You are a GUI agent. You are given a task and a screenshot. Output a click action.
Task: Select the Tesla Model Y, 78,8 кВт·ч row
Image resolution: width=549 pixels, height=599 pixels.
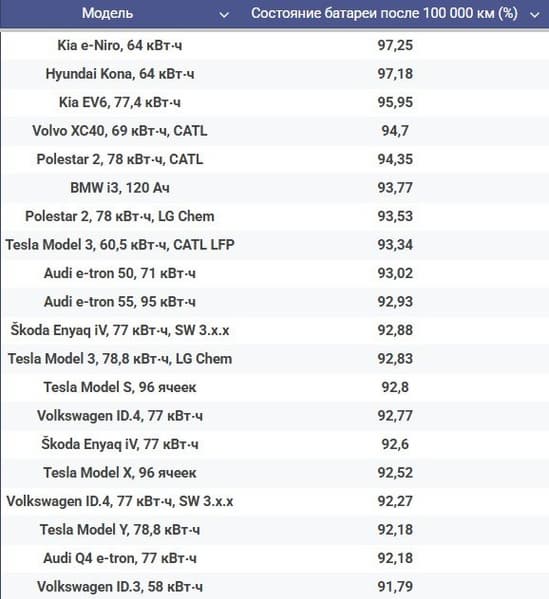tap(277, 529)
